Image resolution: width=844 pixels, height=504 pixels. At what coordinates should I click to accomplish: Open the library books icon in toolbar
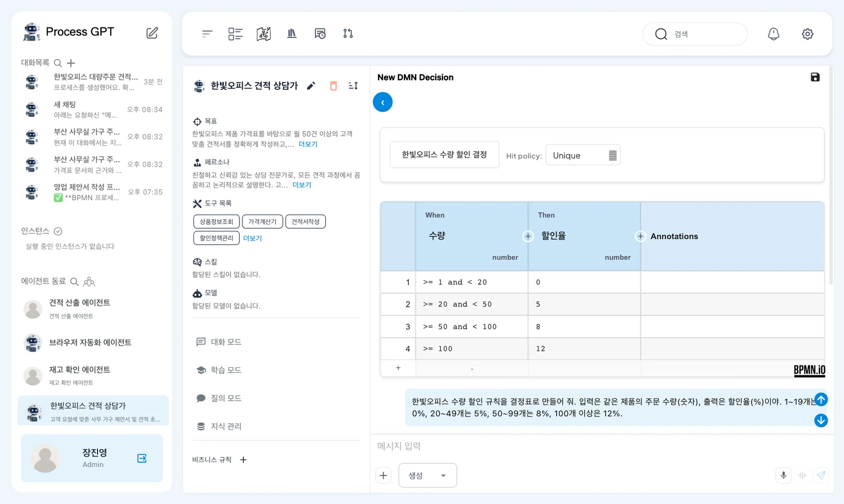click(x=292, y=34)
